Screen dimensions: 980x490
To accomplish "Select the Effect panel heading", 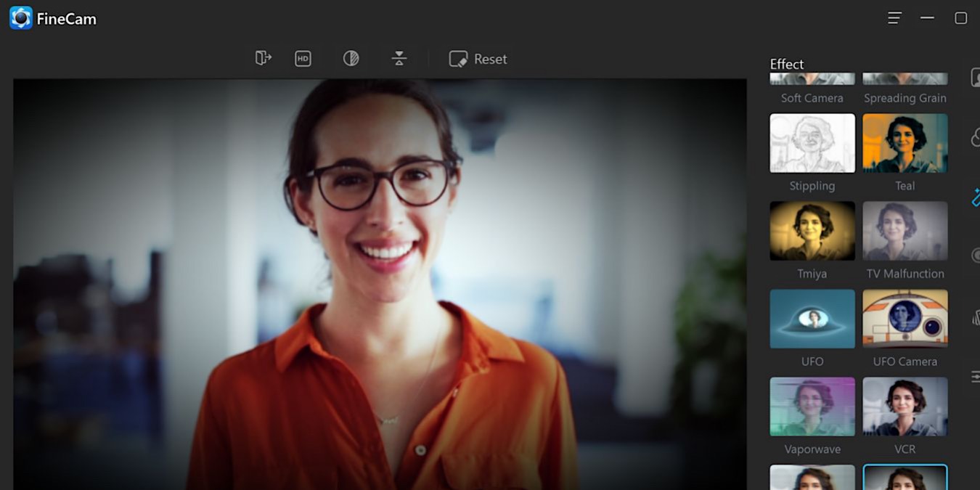I will click(786, 64).
